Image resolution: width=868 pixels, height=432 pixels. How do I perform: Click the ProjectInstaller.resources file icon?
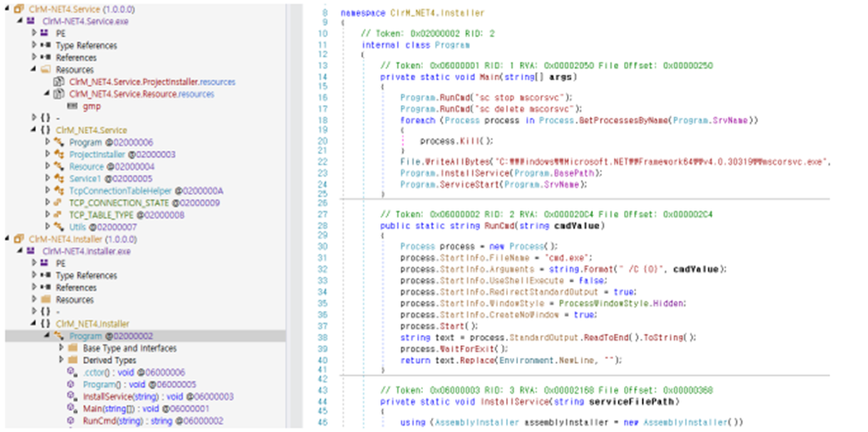[60, 82]
